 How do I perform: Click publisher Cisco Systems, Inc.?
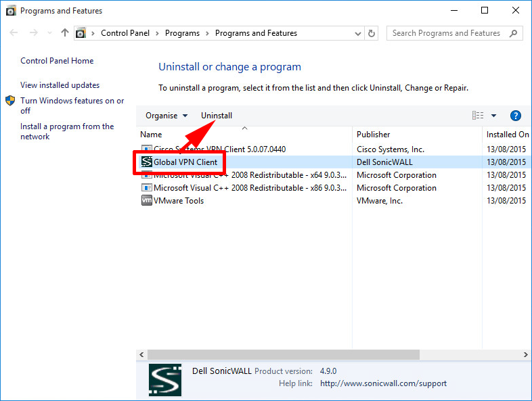pos(391,149)
